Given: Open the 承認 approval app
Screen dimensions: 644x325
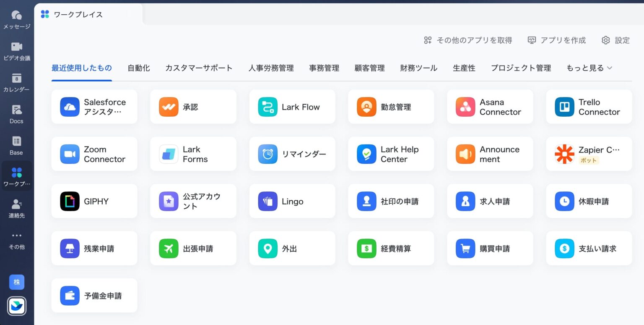Looking at the screenshot, I should point(193,107).
